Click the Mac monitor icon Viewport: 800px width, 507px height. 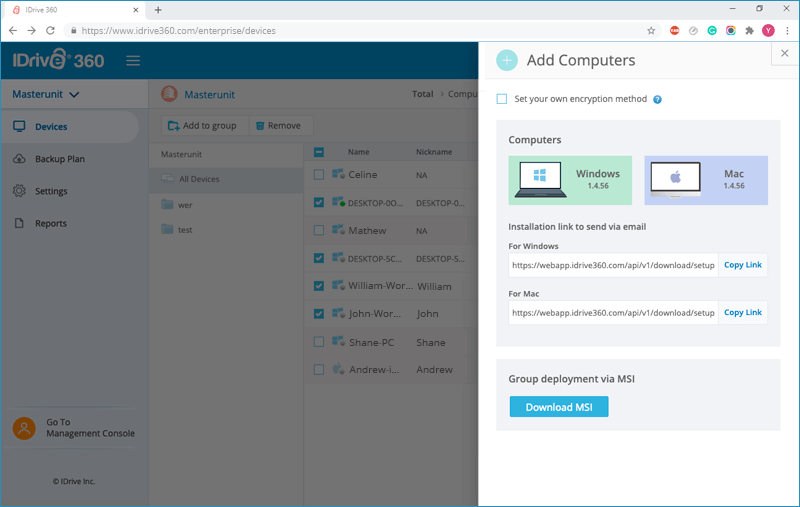(676, 180)
